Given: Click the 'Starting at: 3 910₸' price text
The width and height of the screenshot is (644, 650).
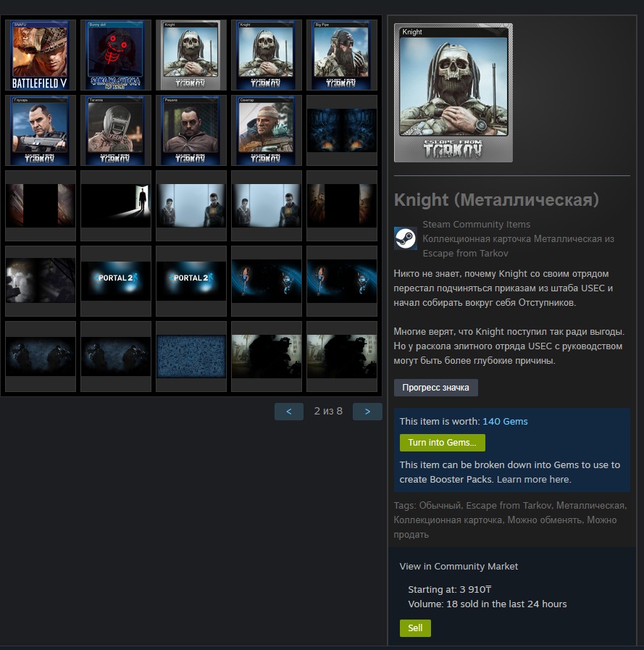Looking at the screenshot, I should pos(450,589).
